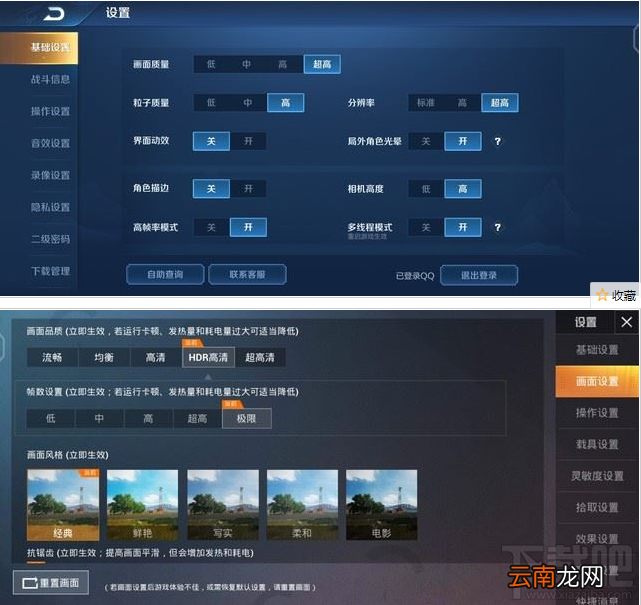Open 战斗信息 tab
The width and height of the screenshot is (641, 605).
tap(51, 79)
